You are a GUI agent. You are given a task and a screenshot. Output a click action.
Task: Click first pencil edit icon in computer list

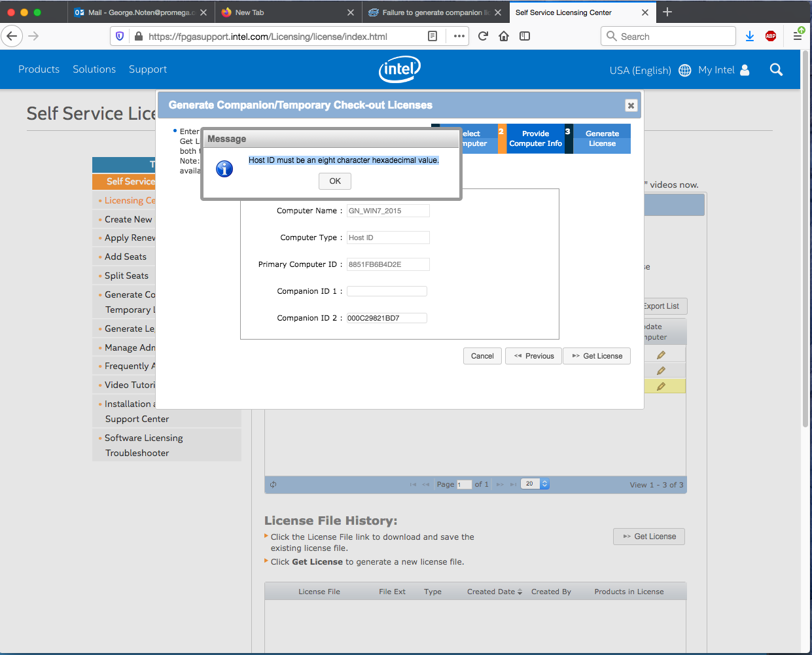point(661,355)
